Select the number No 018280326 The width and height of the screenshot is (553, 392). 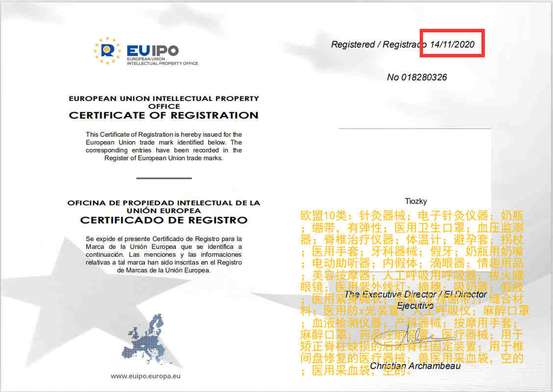click(417, 77)
